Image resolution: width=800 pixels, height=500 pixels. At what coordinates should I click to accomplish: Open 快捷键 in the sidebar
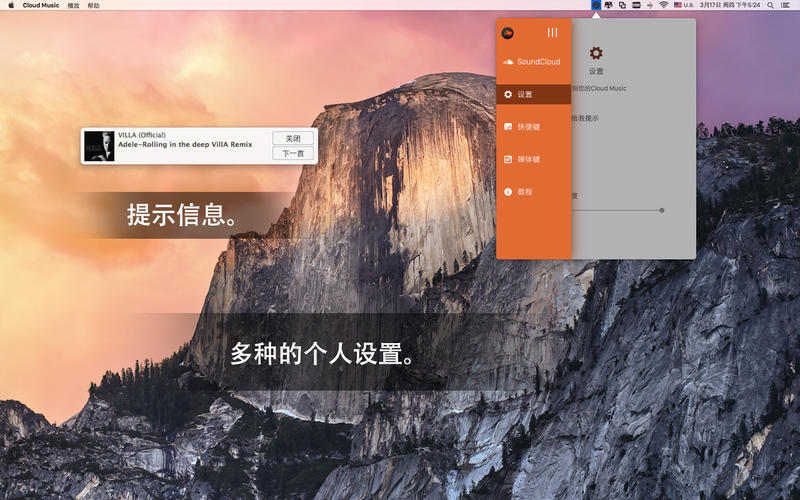pyautogui.click(x=534, y=127)
